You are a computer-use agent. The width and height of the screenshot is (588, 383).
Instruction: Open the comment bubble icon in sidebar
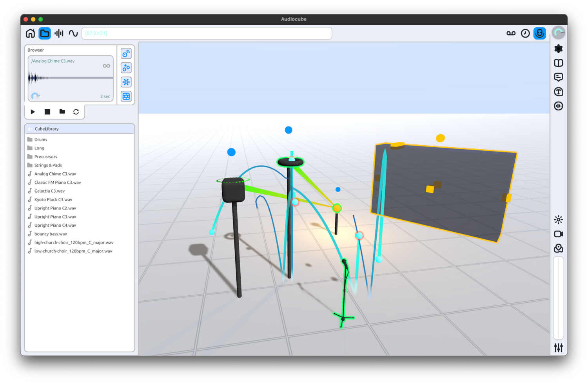click(559, 77)
